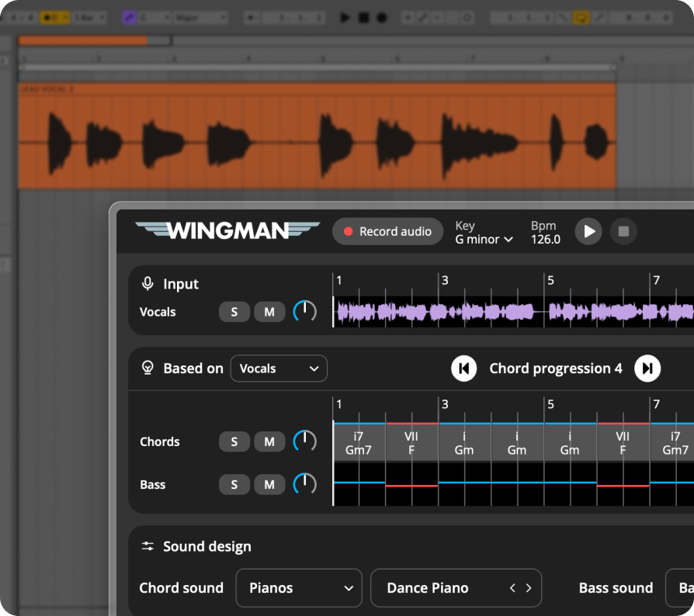Open the Key G minor dropdown
Viewport: 694px width, 616px height.
click(484, 239)
